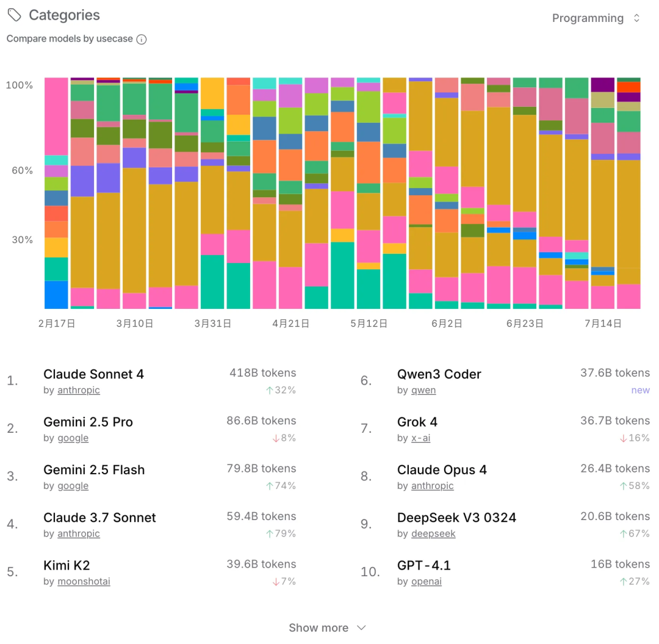The width and height of the screenshot is (659, 644).
Task: Click the new badge for Qwen3 Coder
Action: tap(640, 390)
